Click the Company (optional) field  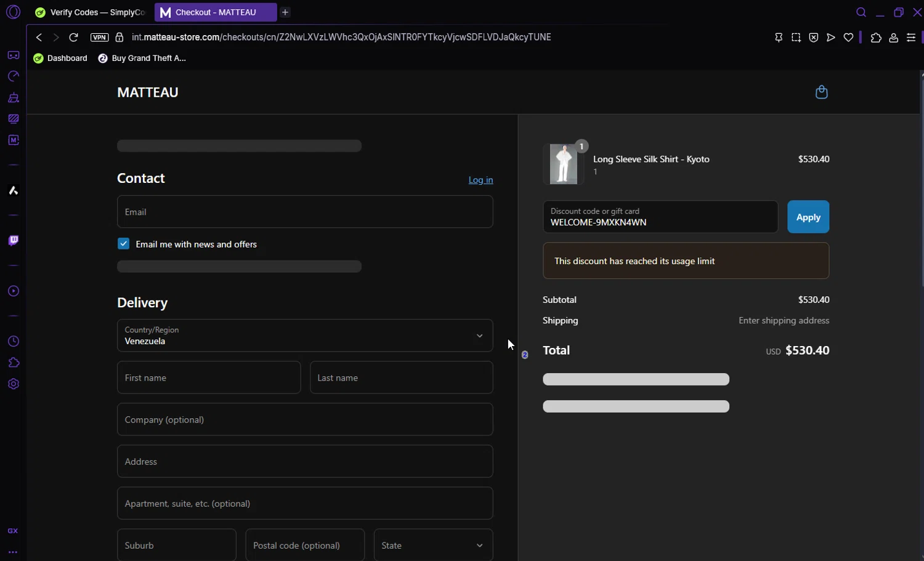[x=305, y=419]
